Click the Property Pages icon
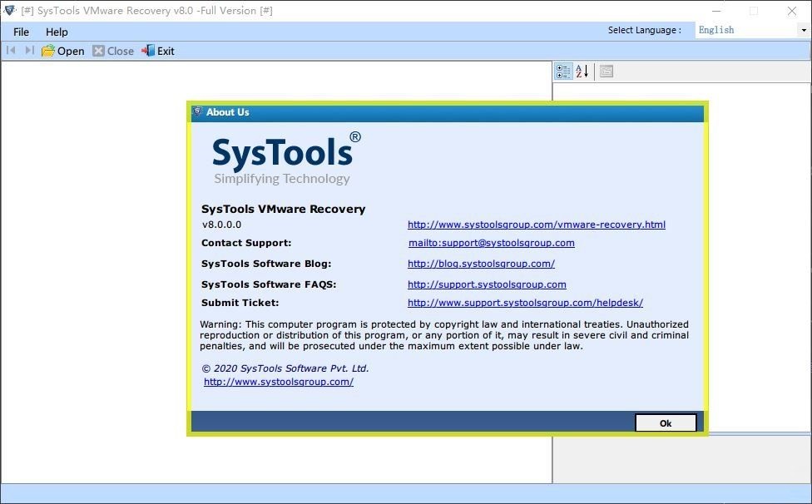The image size is (812, 504). pos(607,71)
